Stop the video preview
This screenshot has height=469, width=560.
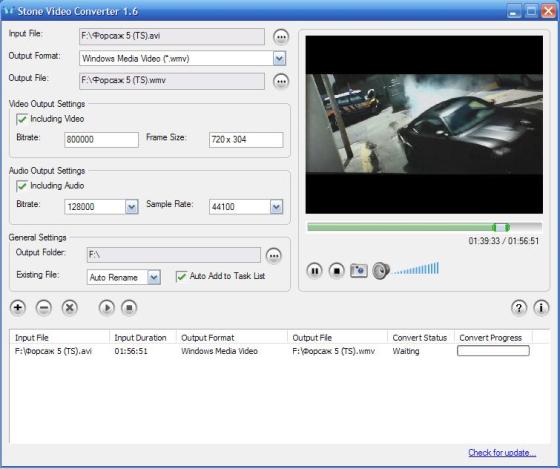tap(336, 271)
